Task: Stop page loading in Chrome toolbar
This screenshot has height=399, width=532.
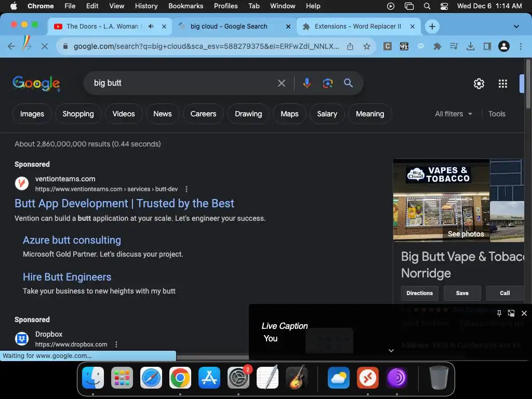Action: point(45,46)
